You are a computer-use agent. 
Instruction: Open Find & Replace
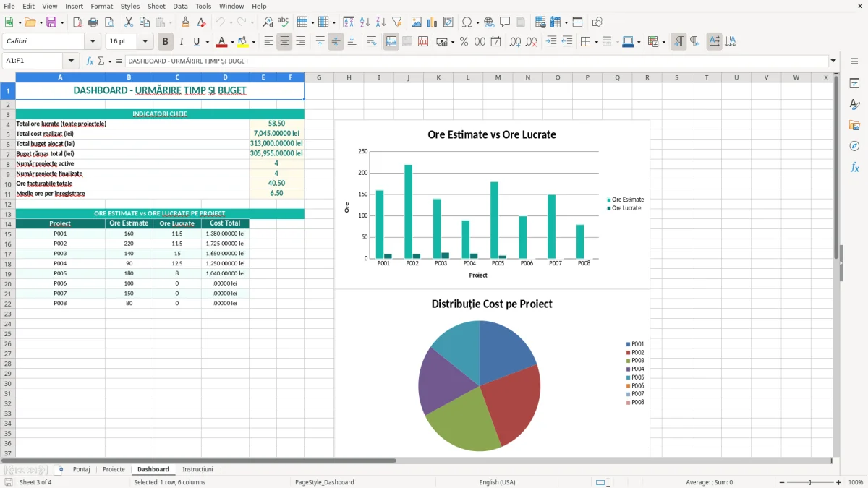[268, 22]
